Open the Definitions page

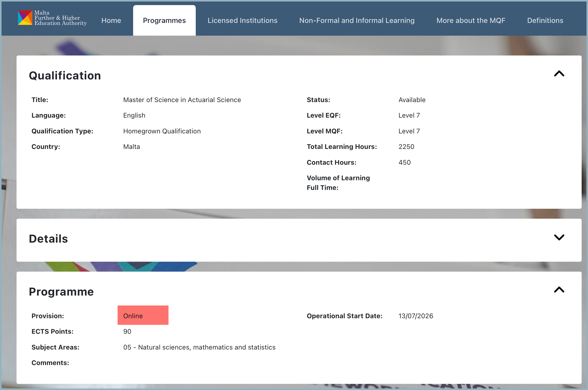[545, 20]
